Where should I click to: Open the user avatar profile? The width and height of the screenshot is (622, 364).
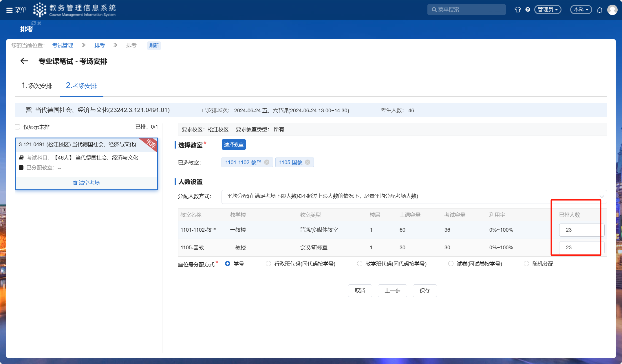[612, 10]
